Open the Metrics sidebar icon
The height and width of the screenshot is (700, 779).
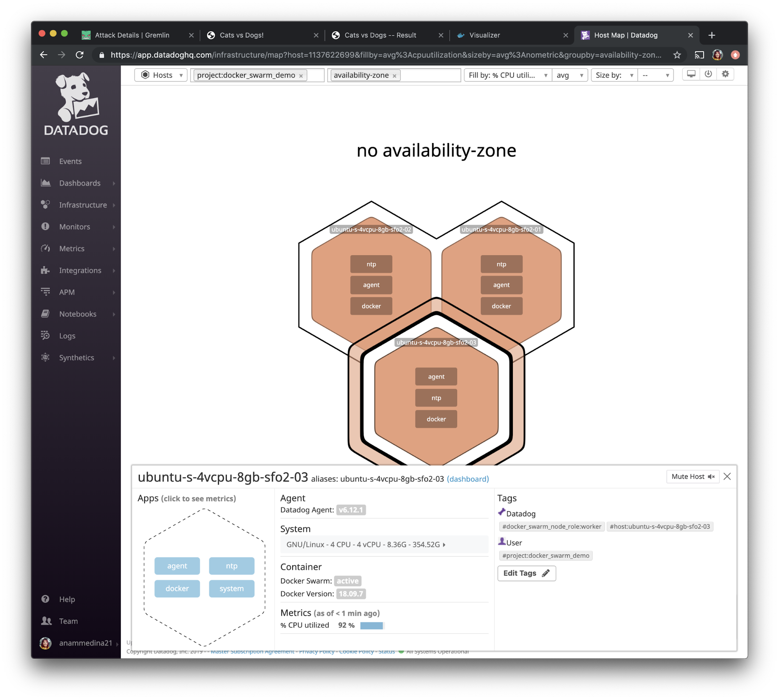tap(46, 248)
